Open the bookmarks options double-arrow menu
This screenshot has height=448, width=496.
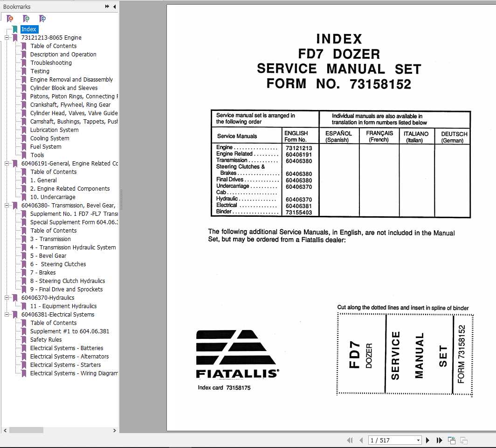(107, 7)
